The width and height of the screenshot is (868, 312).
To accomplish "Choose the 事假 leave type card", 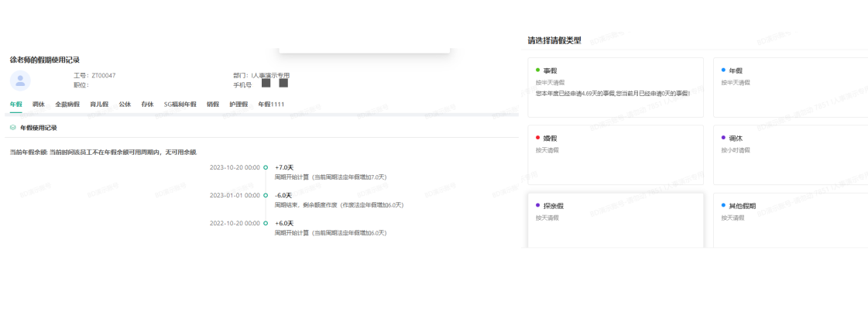I will coord(616,87).
